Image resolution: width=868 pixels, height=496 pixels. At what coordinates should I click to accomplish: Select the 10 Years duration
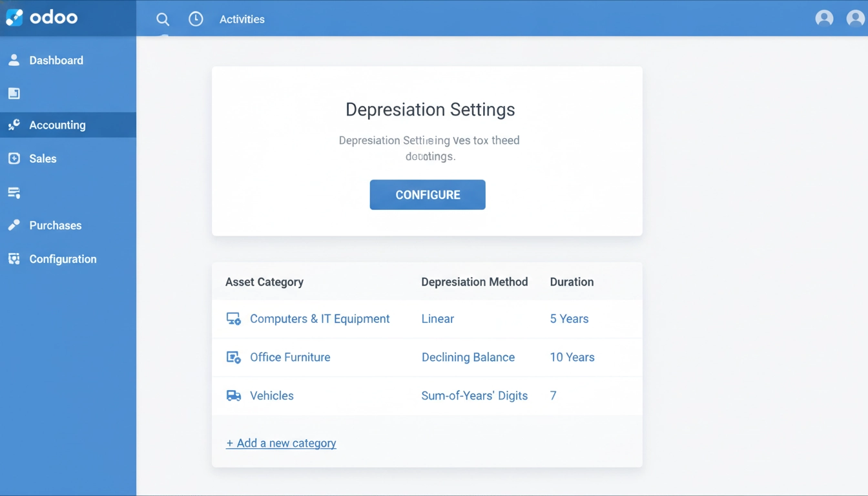[572, 357]
